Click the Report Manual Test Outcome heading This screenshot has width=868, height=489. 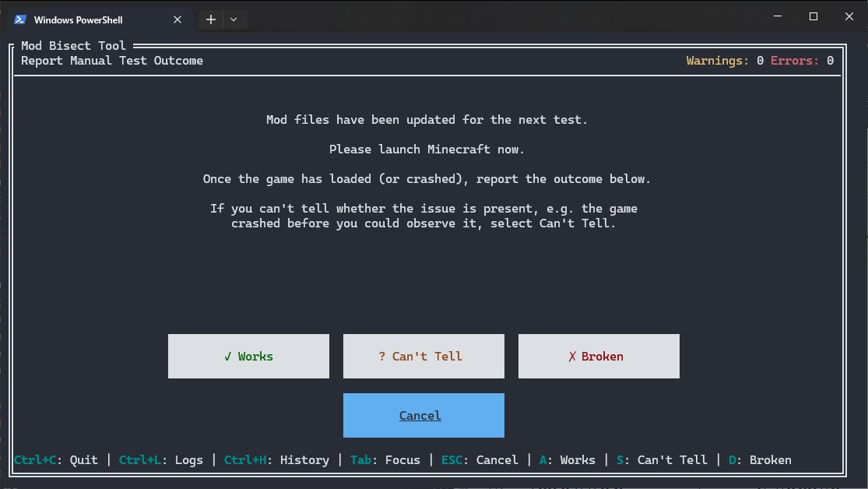point(112,61)
